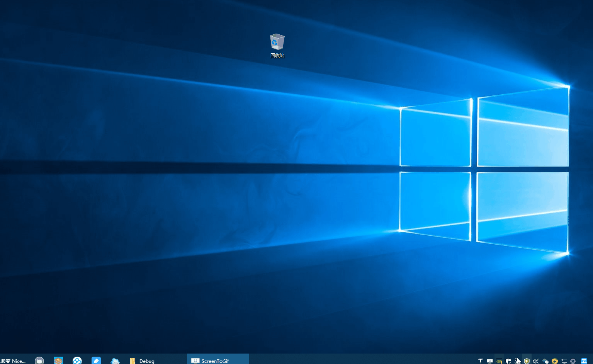This screenshot has height=364, width=593.
Task: Click the gray X circle tray icon
Action: pyautogui.click(x=573, y=361)
